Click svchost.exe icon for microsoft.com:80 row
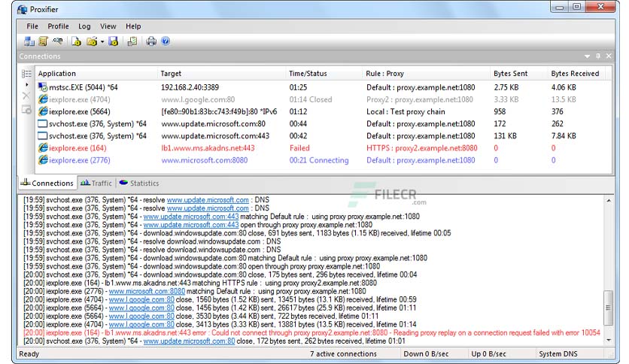Viewport: 629px width, 364px height. pyautogui.click(x=43, y=123)
